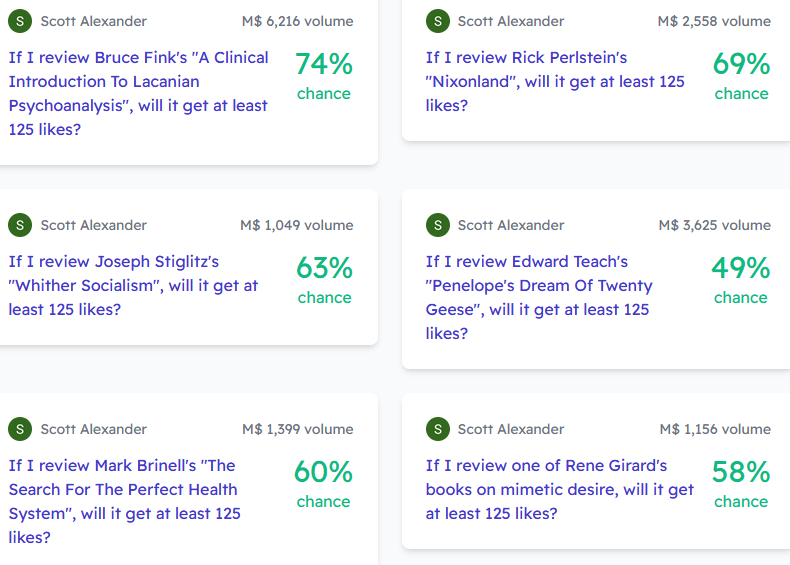Click avatar icon on Rene Girard card
The width and height of the screenshot is (790, 565).
tap(438, 429)
